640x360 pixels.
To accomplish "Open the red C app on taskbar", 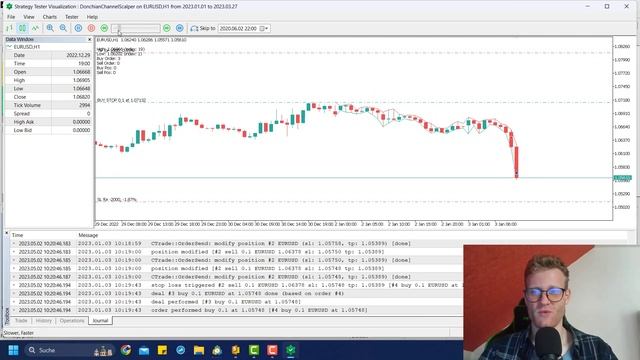I will pos(272,350).
